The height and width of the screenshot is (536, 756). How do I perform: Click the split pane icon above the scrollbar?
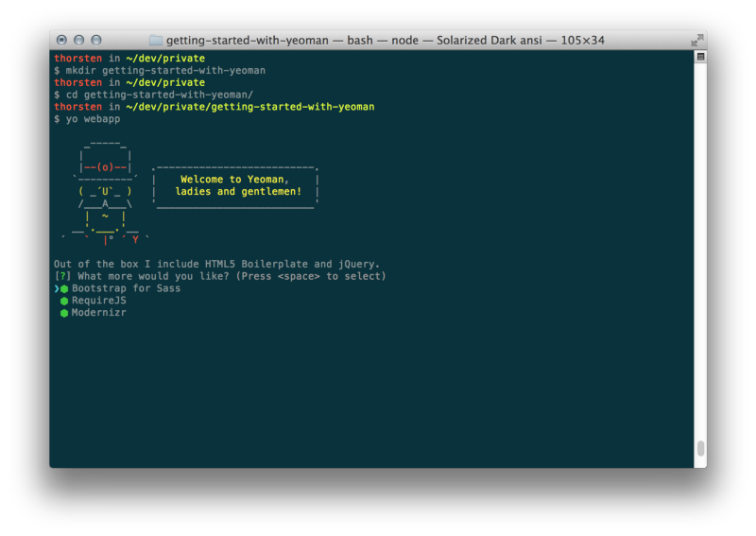700,57
